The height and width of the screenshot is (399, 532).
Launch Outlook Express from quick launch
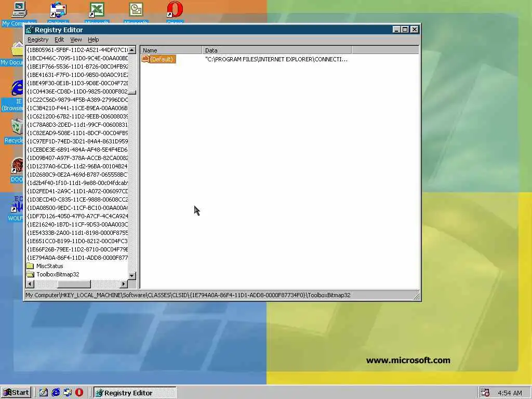(x=68, y=393)
